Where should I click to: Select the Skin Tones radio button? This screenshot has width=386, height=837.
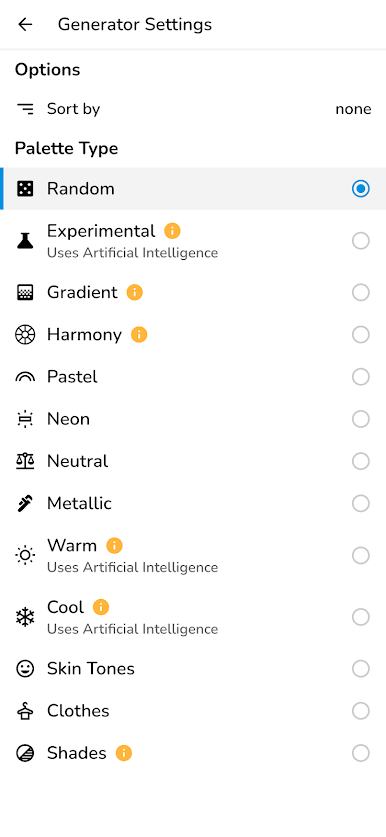click(361, 669)
